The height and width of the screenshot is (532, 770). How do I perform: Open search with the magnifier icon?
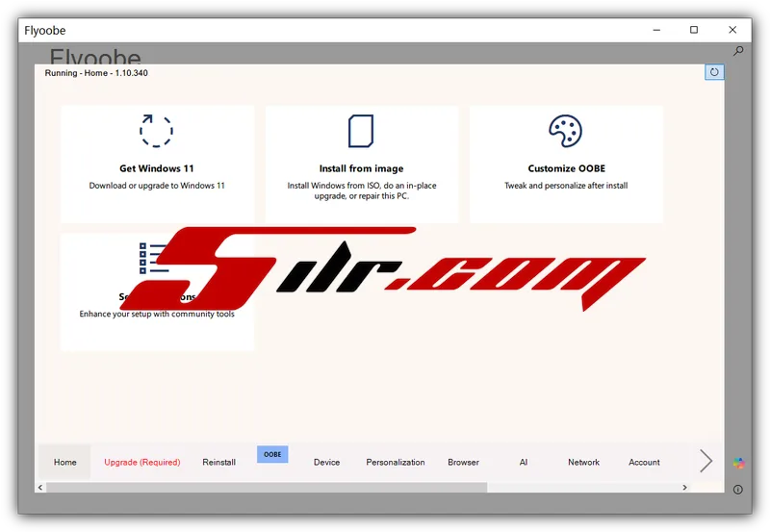pyautogui.click(x=738, y=51)
